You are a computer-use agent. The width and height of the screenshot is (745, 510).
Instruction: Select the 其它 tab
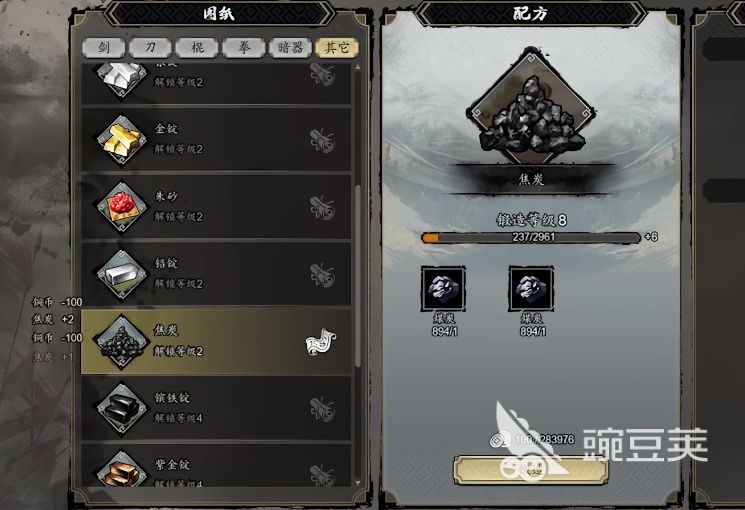tap(337, 48)
